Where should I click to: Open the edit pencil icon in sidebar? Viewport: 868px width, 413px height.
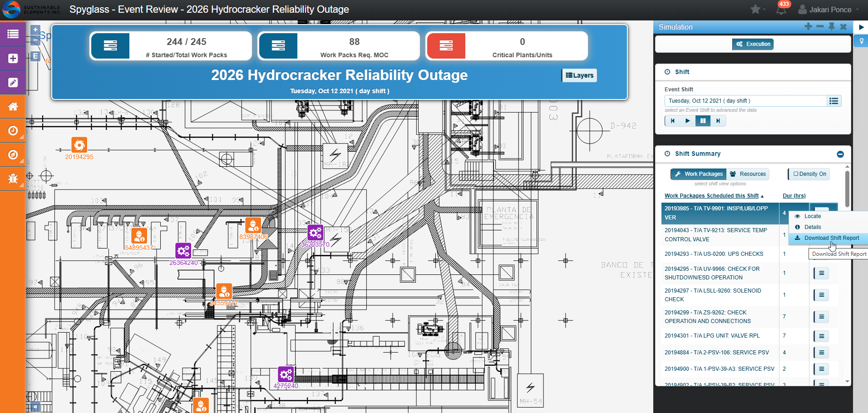13,83
